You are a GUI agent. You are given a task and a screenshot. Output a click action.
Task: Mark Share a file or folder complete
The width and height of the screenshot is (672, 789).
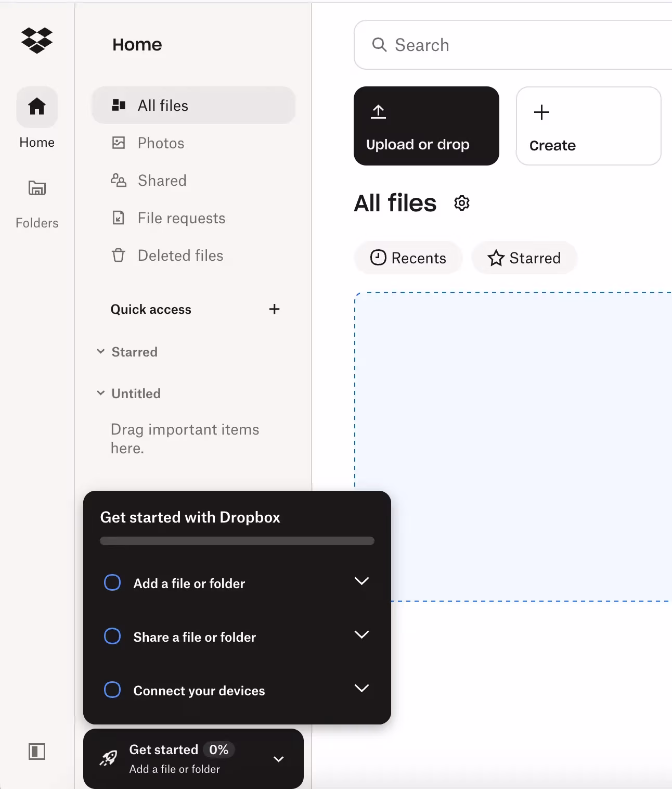pyautogui.click(x=112, y=636)
